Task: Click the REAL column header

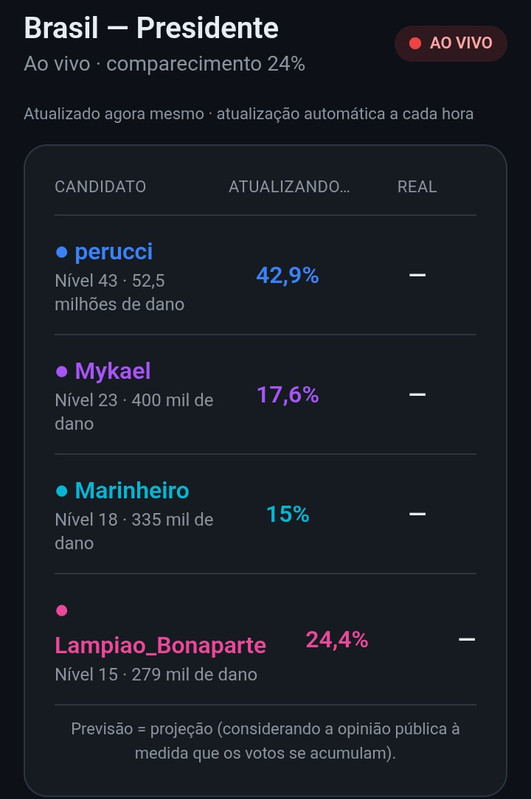Action: (x=417, y=187)
